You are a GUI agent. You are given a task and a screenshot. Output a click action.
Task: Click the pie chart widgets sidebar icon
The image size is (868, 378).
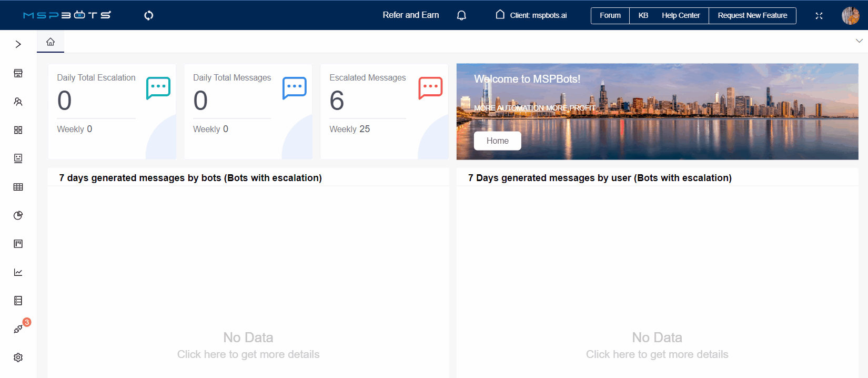click(x=18, y=215)
